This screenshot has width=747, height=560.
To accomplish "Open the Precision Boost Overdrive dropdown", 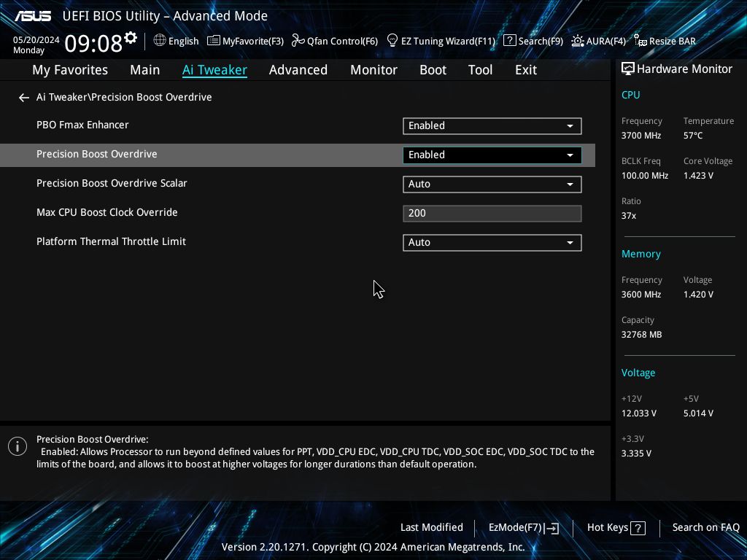I will (x=492, y=155).
